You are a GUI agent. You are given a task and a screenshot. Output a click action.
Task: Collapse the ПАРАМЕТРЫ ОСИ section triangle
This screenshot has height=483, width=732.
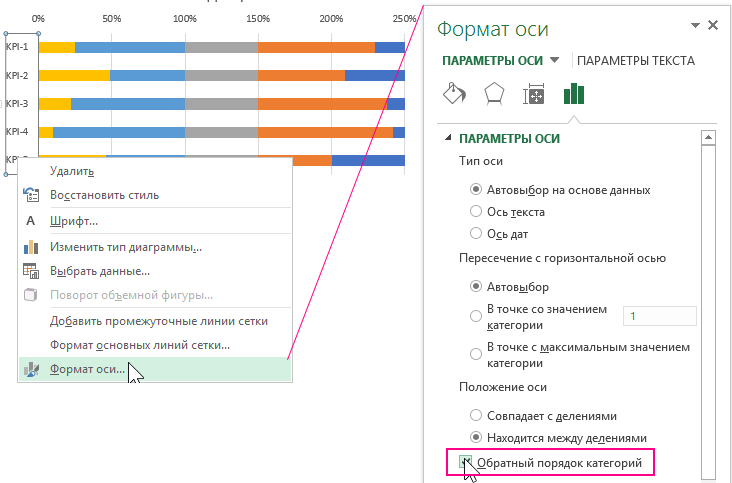click(448, 138)
